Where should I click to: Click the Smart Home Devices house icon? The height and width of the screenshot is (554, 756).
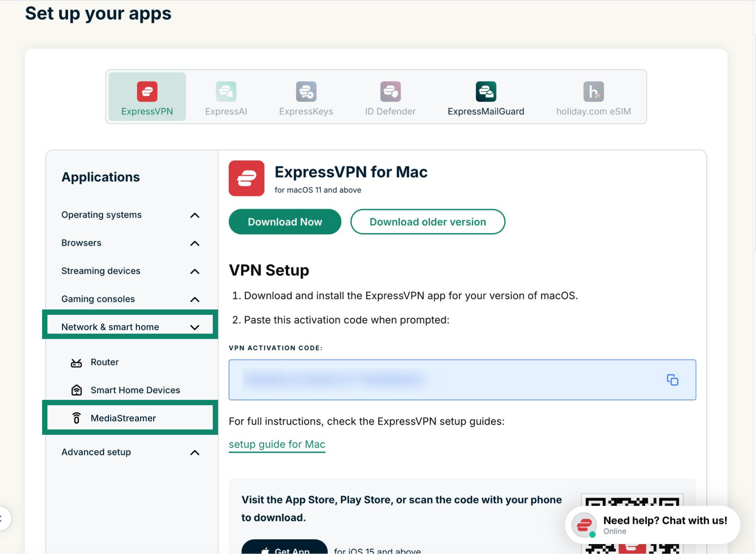tap(77, 390)
